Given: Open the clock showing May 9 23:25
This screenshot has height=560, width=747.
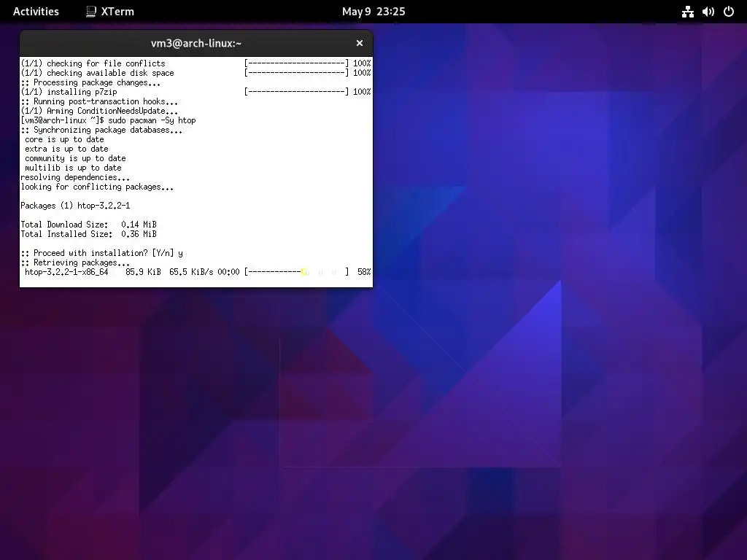Looking at the screenshot, I should pos(373,12).
